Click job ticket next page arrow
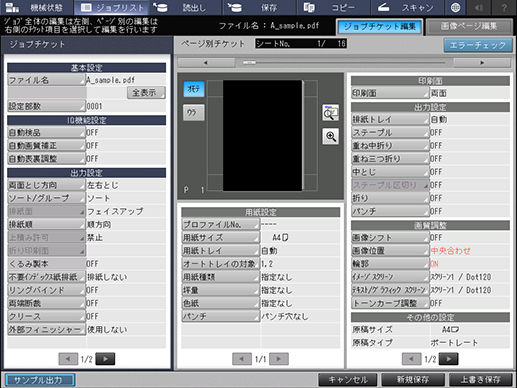Viewport: 517px width, 388px height. [x=105, y=359]
